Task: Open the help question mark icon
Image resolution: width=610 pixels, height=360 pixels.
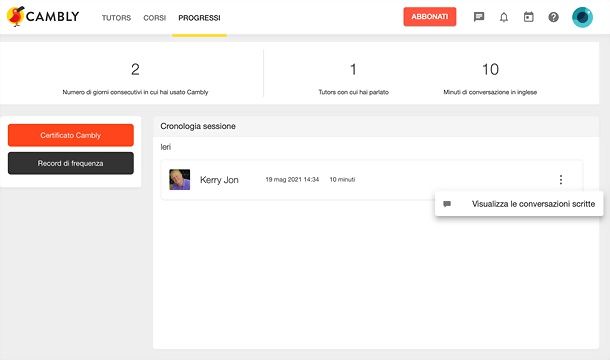Action: tap(553, 17)
